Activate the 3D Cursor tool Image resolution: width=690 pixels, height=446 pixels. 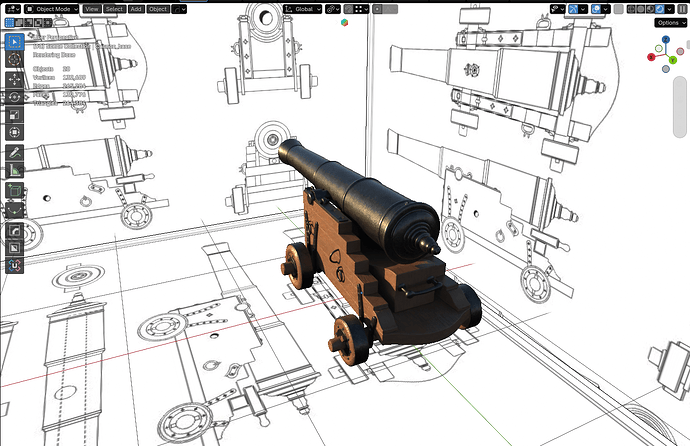click(x=15, y=59)
